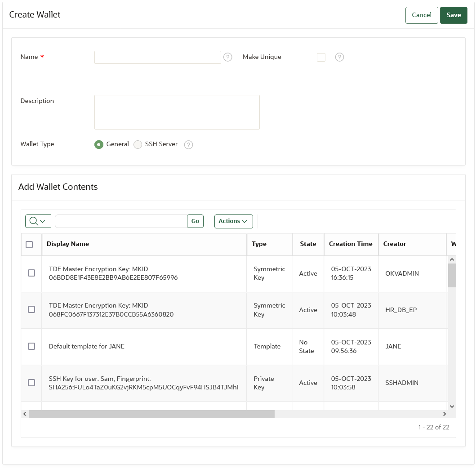Click creation time 05-OCT-2023 09:56:36
476x469 pixels.
(x=351, y=346)
